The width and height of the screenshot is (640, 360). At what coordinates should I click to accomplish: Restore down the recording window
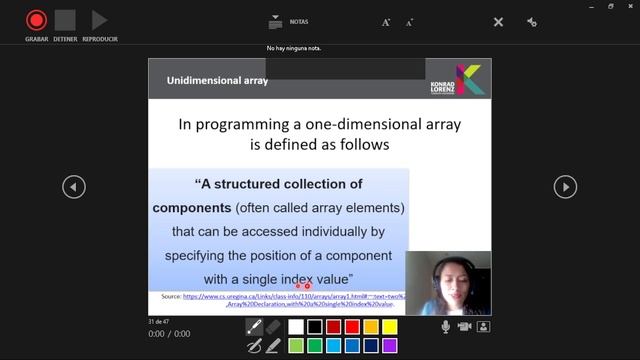click(x=611, y=6)
